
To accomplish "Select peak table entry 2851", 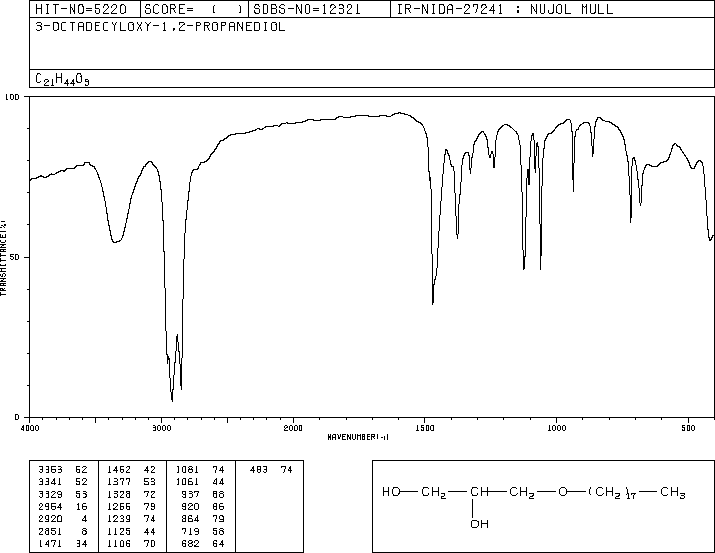I will click(x=62, y=532).
